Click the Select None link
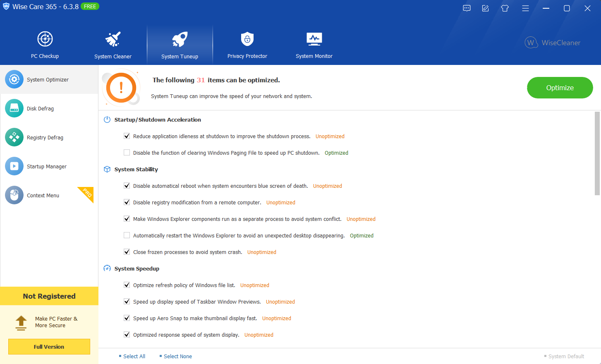 point(178,356)
